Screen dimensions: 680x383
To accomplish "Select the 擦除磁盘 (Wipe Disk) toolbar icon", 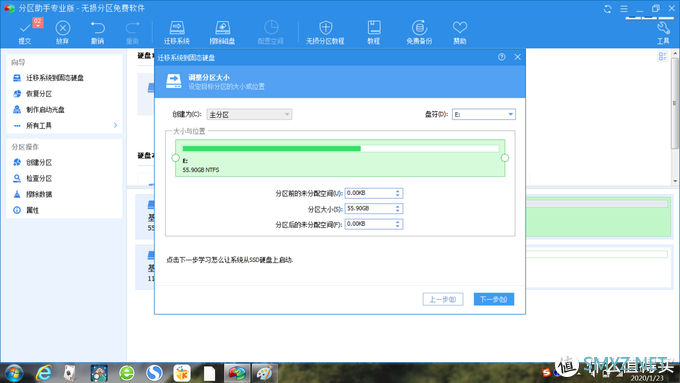I will coord(222,28).
